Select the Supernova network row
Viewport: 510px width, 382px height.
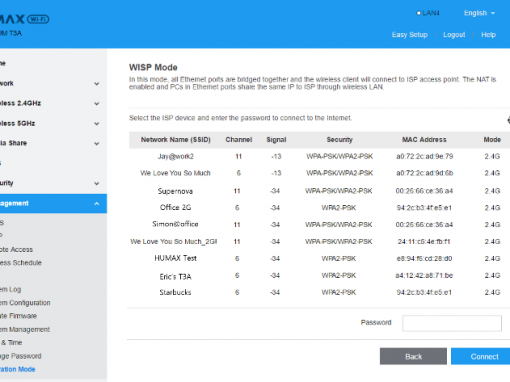tap(319, 191)
